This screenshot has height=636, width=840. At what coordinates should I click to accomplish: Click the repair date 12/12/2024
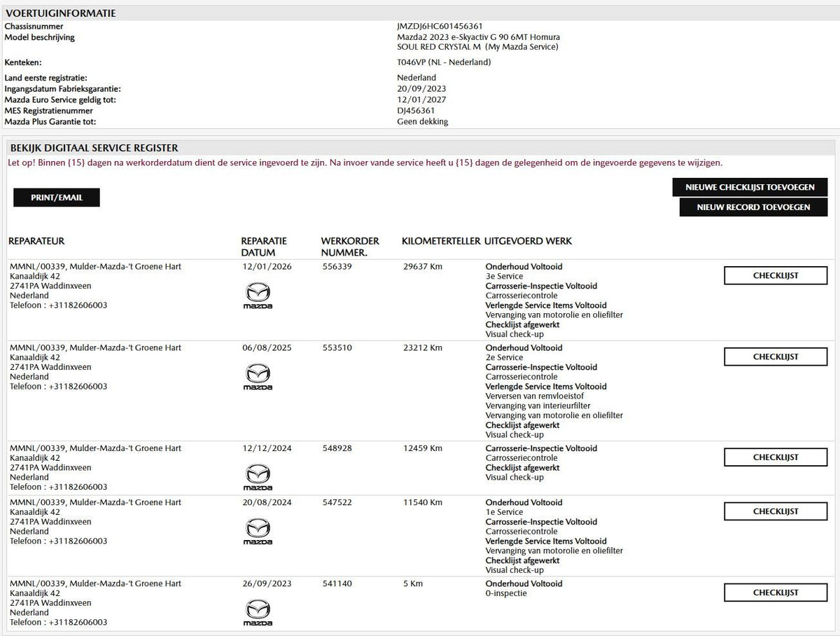[x=267, y=449]
